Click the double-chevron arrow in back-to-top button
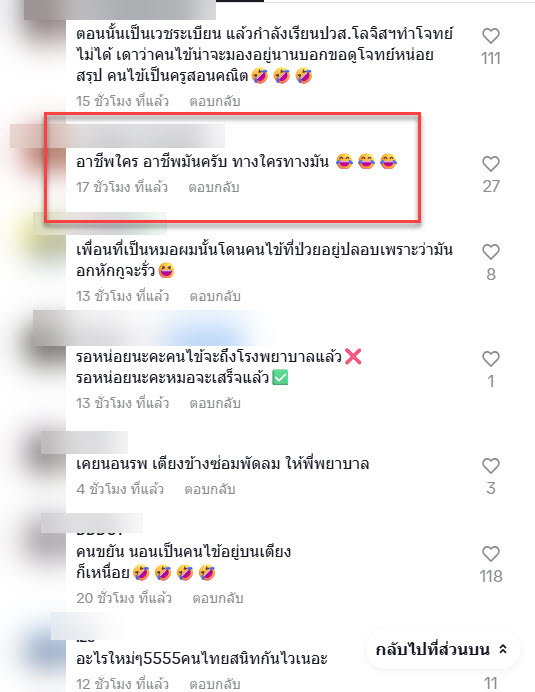The width and height of the screenshot is (535, 692). pyautogui.click(x=503, y=649)
